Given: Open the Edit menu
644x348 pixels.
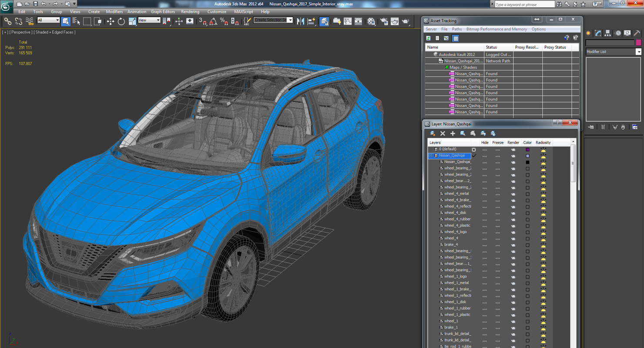Looking at the screenshot, I should coord(22,12).
